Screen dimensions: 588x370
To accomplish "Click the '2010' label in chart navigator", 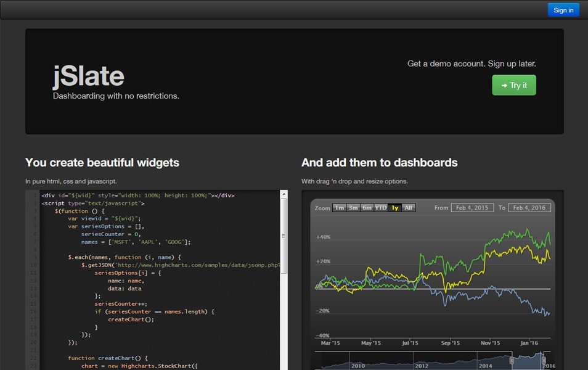I will point(357,366).
